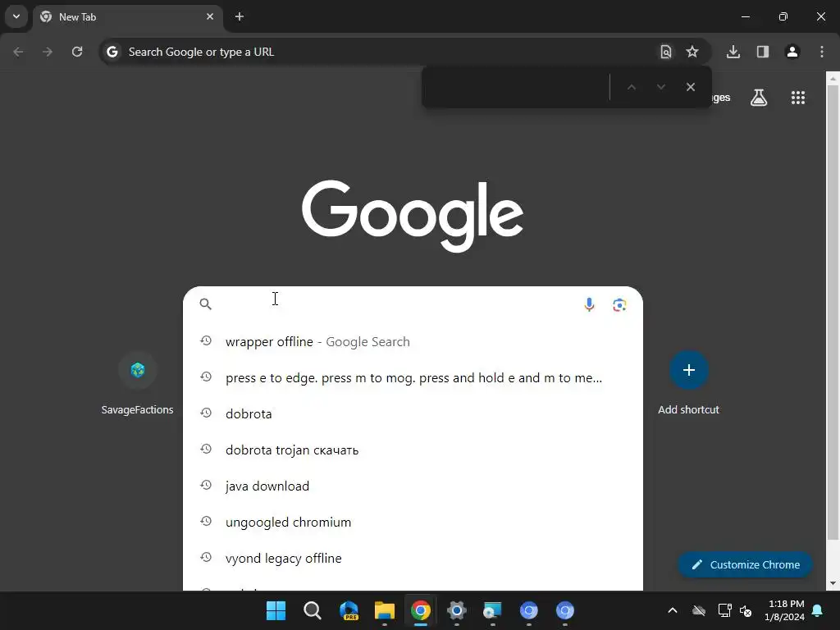Click the page vertical scrollbar

pyautogui.click(x=833, y=312)
